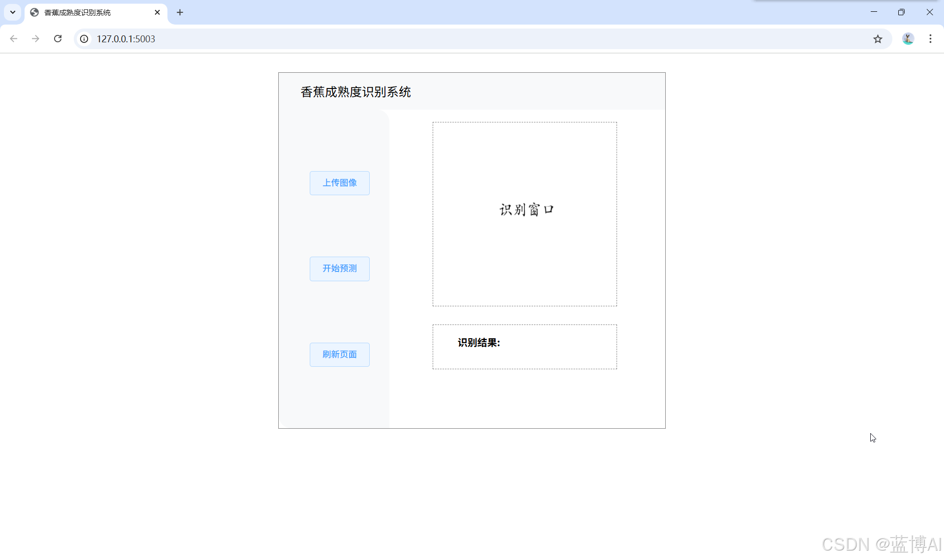Viewport: 944px width, 560px height.
Task: Click the 识别结果 result box
Action: (x=525, y=347)
